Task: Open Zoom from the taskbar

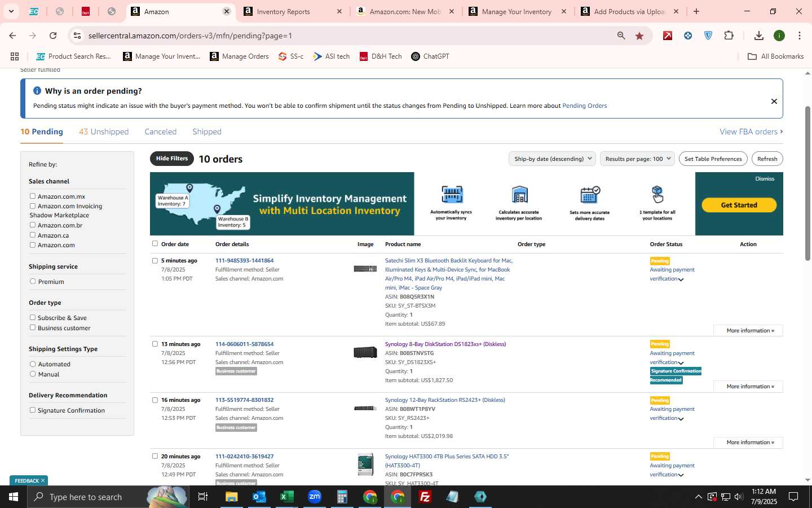Action: click(314, 497)
